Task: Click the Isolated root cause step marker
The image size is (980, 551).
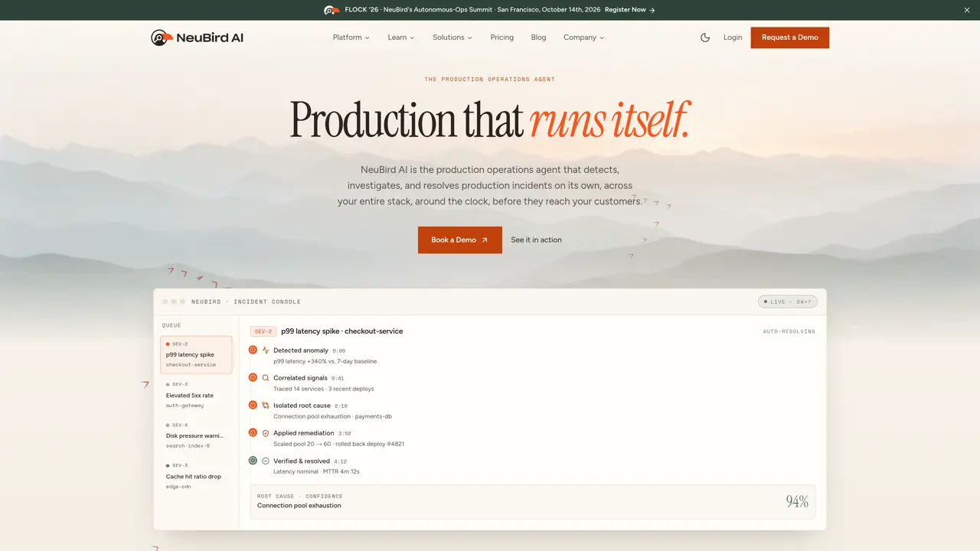Action: (x=253, y=405)
